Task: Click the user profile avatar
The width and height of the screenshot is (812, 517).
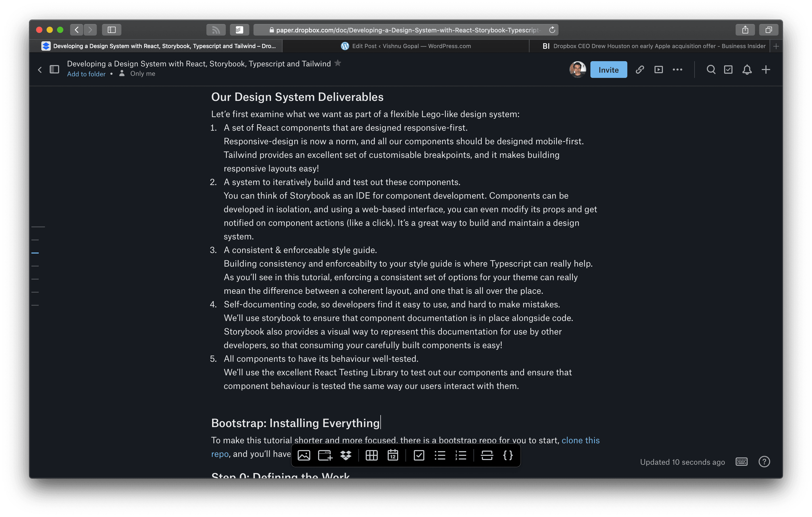Action: point(577,70)
